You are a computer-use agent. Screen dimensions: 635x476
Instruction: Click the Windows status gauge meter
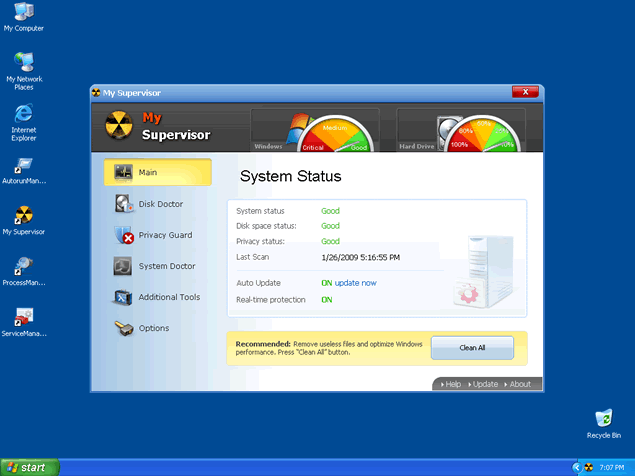tap(335, 131)
